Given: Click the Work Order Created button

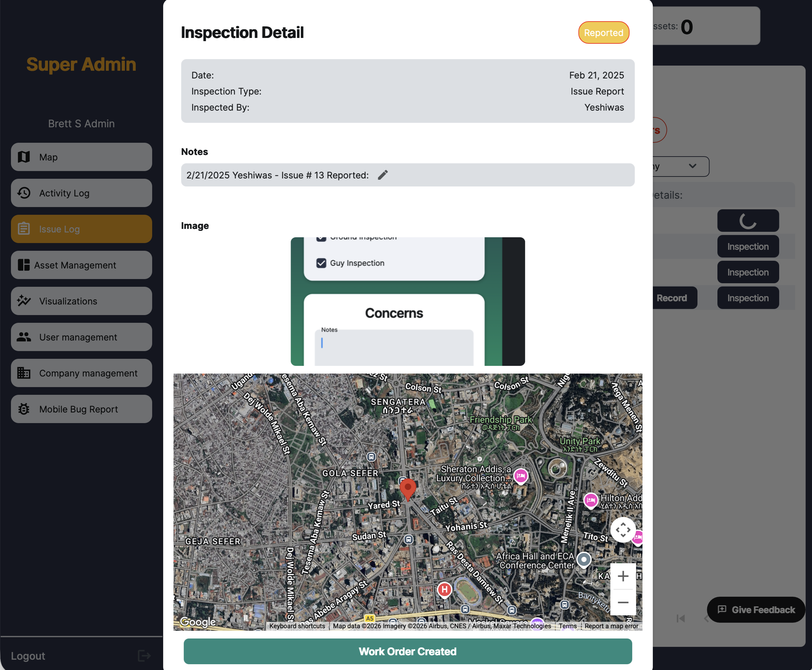Looking at the screenshot, I should [407, 651].
